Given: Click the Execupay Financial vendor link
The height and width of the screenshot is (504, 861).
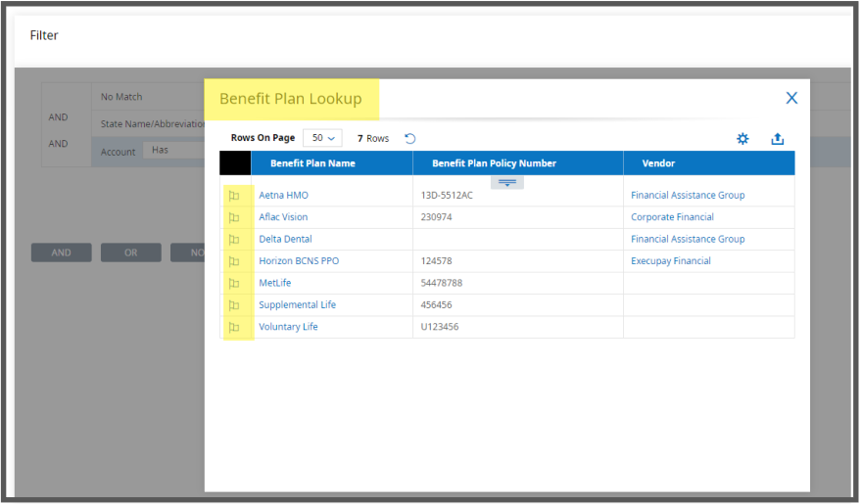Looking at the screenshot, I should click(670, 261).
